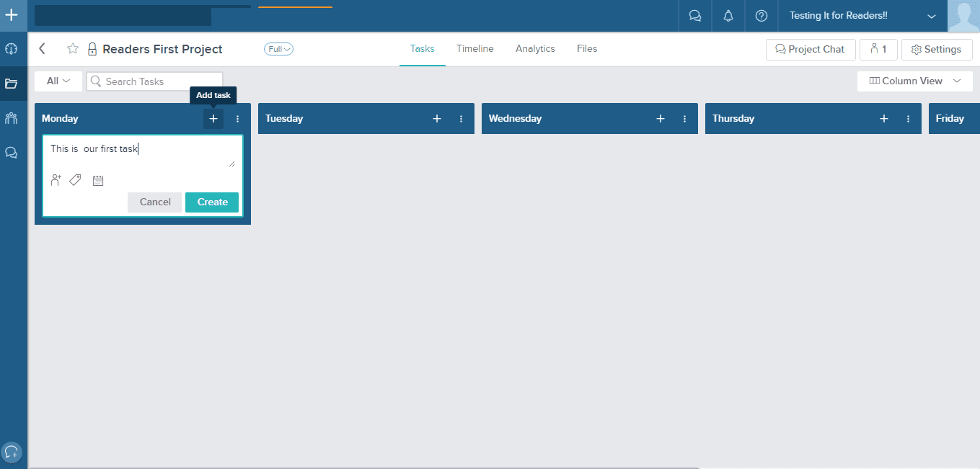Open the Analytics tab

click(535, 48)
